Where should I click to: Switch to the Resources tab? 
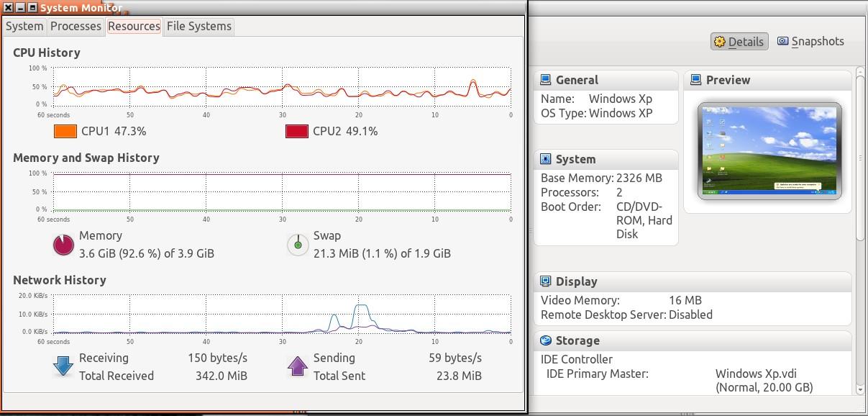134,27
